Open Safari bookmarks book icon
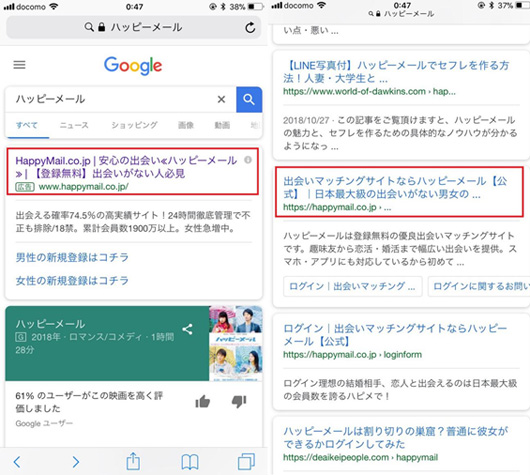Image resolution: width=530 pixels, height=475 pixels. (190, 462)
